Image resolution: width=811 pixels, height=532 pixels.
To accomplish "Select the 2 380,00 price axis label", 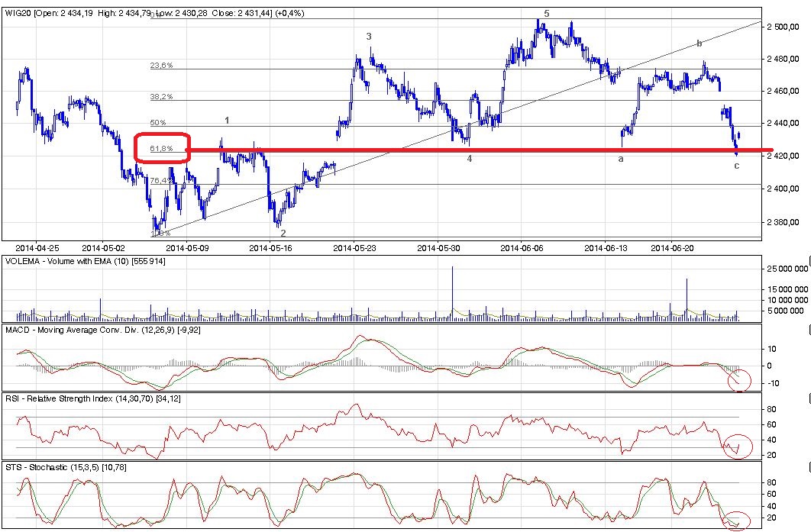I will [783, 222].
